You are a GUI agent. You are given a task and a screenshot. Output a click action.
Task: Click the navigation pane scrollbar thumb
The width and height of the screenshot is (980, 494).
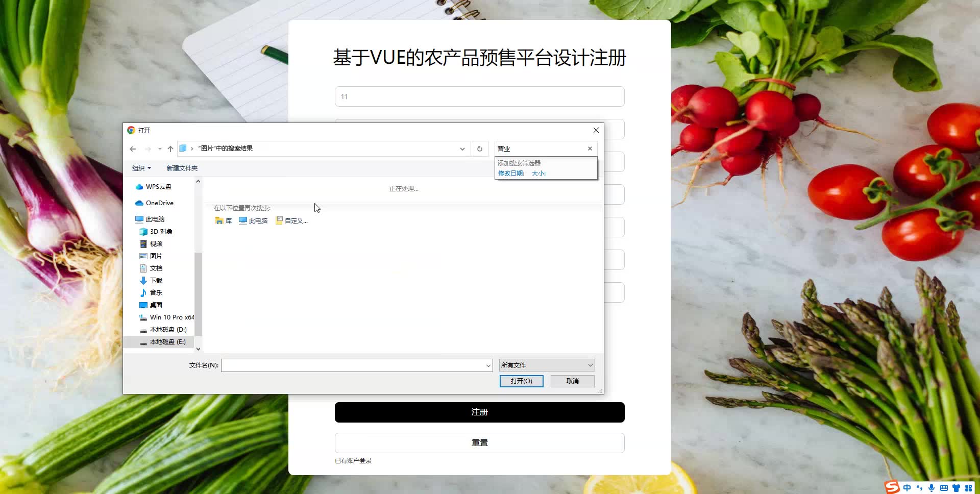(198, 294)
